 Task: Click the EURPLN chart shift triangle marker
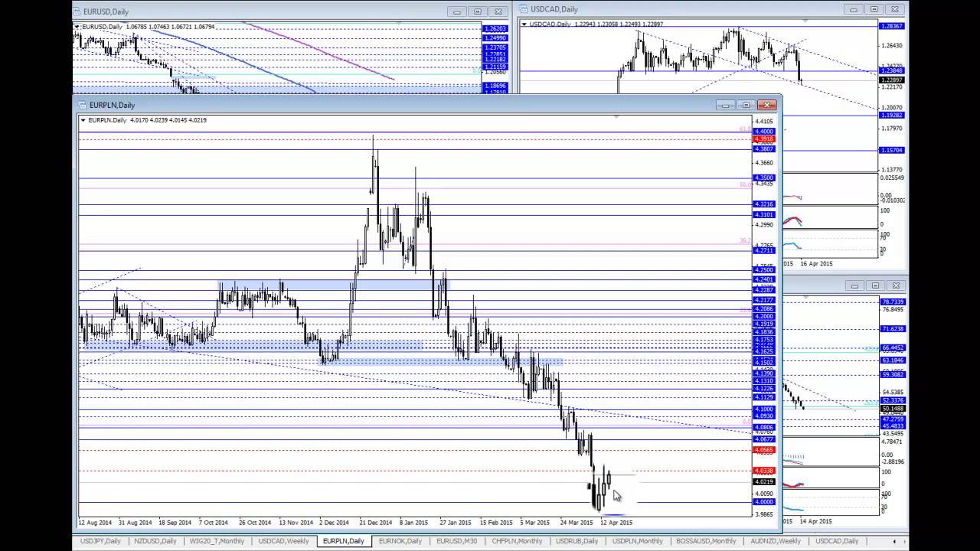pos(616,117)
